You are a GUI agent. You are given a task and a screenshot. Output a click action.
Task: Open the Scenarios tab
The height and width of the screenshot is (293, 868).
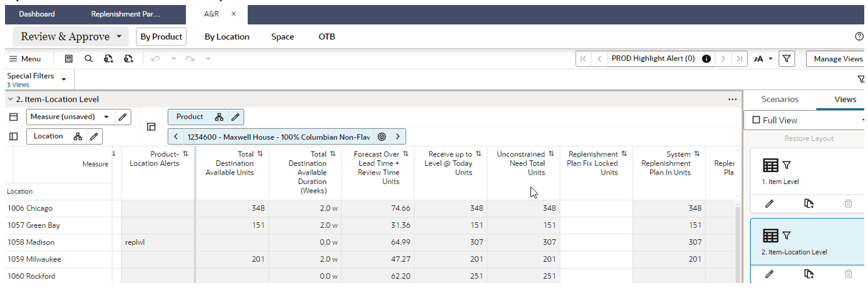click(x=780, y=99)
